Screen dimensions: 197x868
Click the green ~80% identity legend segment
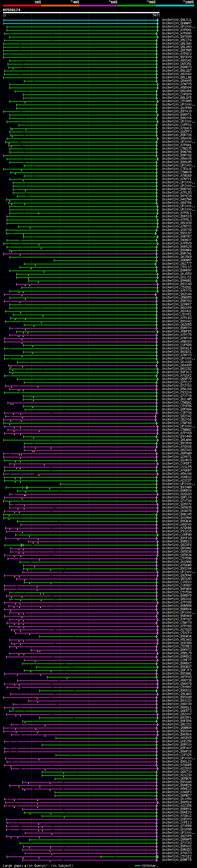(137, 6)
